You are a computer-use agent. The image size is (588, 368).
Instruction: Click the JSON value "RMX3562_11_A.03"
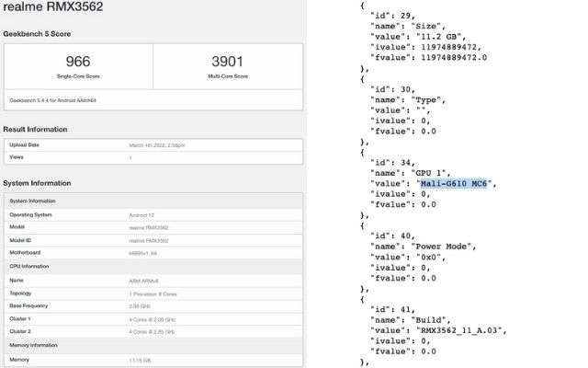(x=459, y=330)
